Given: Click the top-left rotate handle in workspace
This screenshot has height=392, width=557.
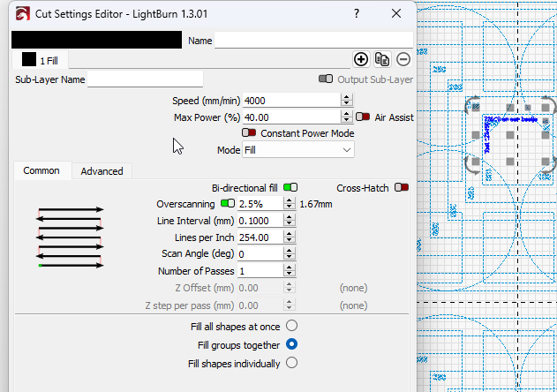Looking at the screenshot, I should click(473, 105).
